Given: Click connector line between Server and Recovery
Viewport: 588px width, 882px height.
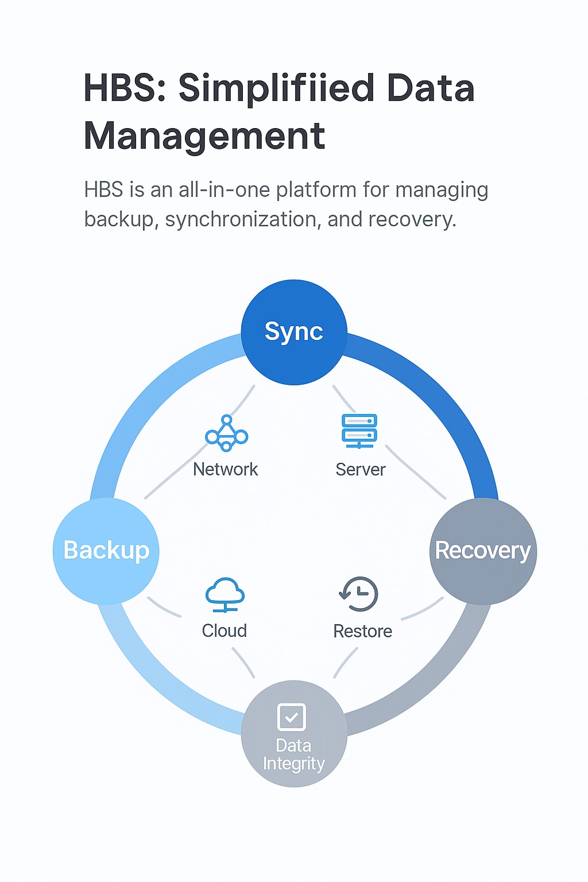Looking at the screenshot, I should pyautogui.click(x=416, y=473).
